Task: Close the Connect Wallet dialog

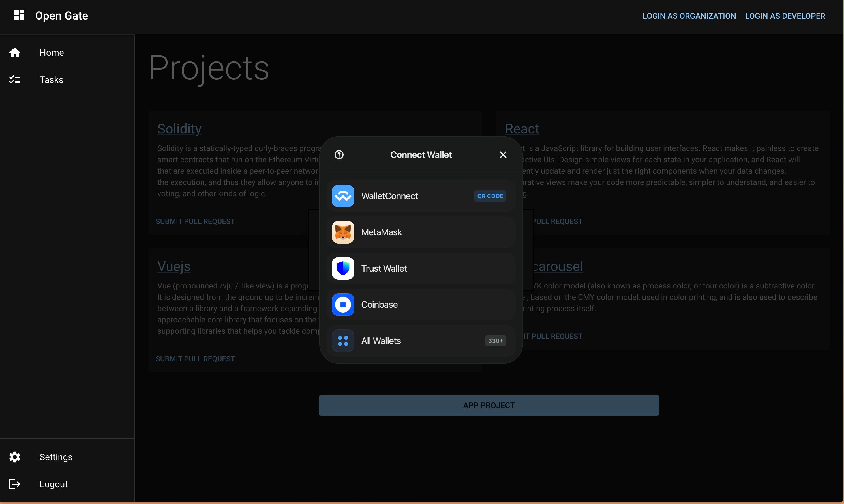Action: tap(503, 155)
